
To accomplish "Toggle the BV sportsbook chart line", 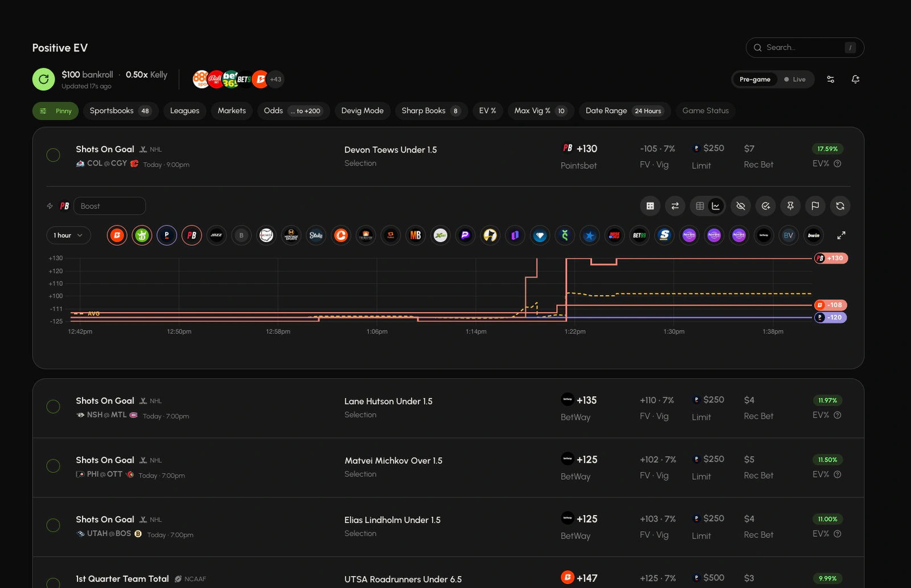I will [789, 235].
